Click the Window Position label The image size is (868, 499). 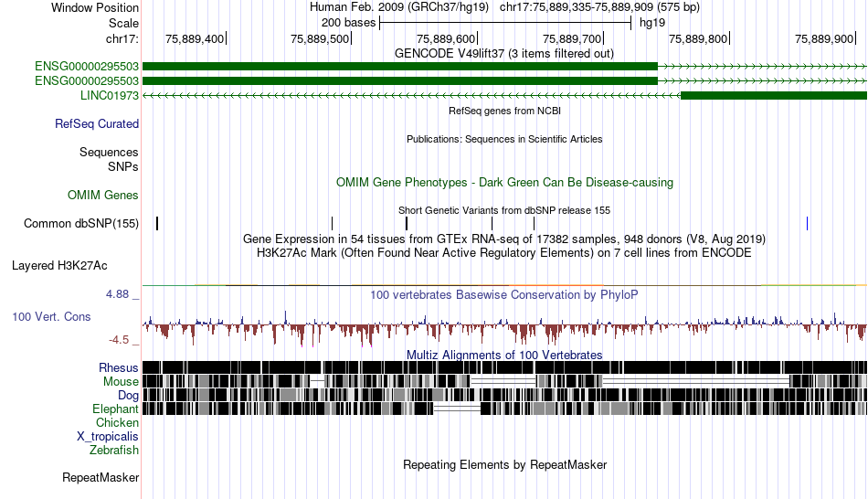click(95, 7)
